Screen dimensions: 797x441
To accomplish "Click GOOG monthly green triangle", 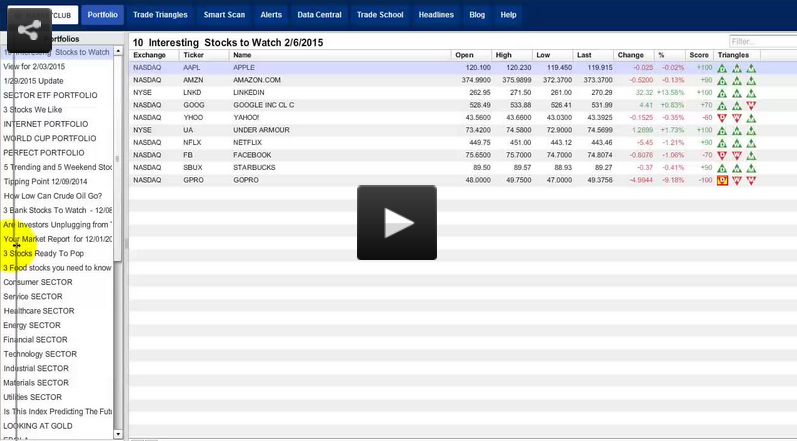I will pyautogui.click(x=722, y=106).
